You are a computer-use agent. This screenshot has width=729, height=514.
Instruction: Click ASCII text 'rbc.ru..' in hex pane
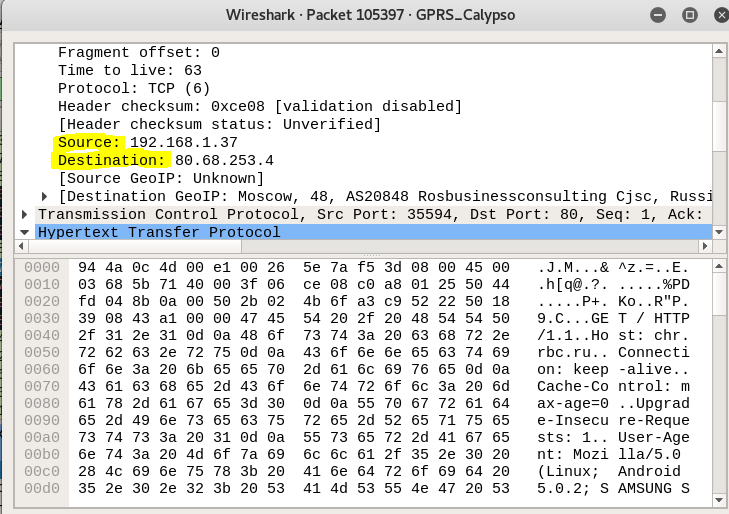[x=572, y=353]
